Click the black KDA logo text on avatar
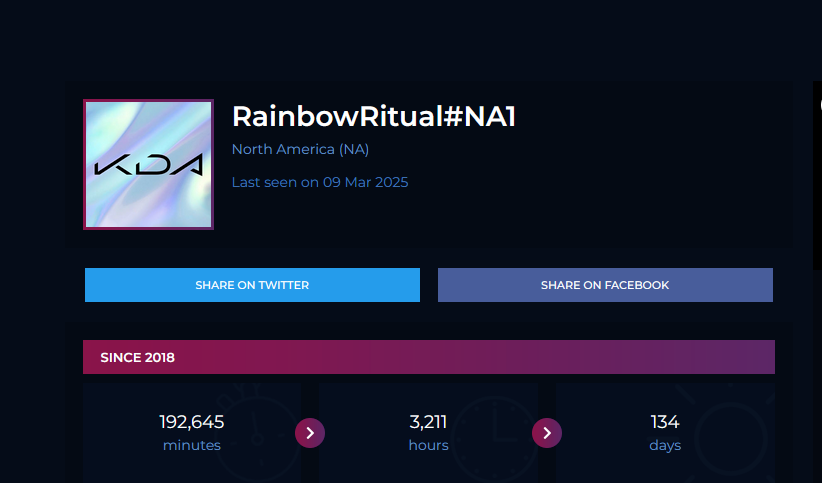This screenshot has height=483, width=822. point(148,165)
